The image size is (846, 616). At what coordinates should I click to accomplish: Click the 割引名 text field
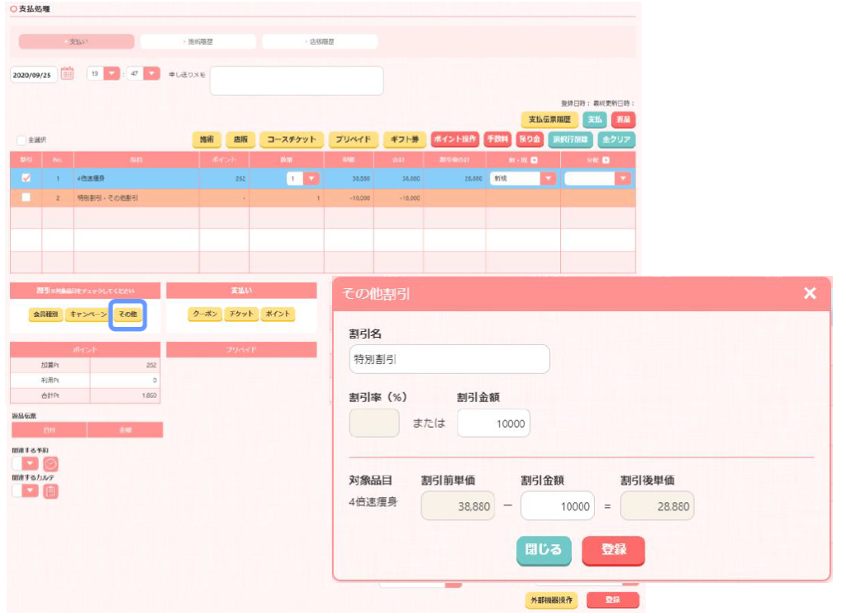(449, 359)
